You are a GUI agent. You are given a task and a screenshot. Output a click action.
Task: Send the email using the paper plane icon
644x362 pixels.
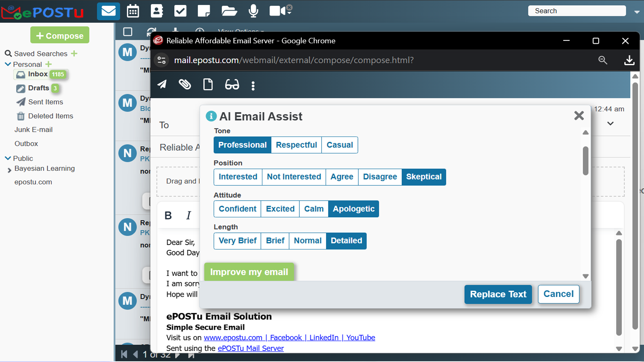(x=162, y=85)
